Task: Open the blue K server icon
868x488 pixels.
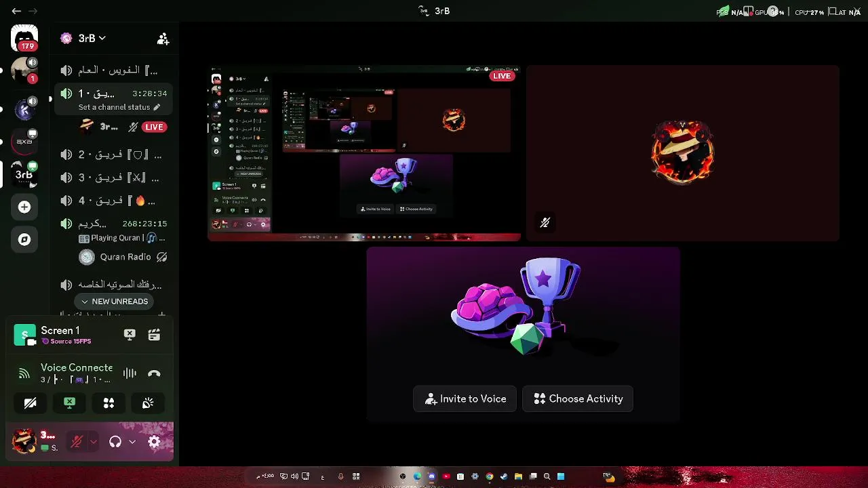Action: [x=24, y=109]
